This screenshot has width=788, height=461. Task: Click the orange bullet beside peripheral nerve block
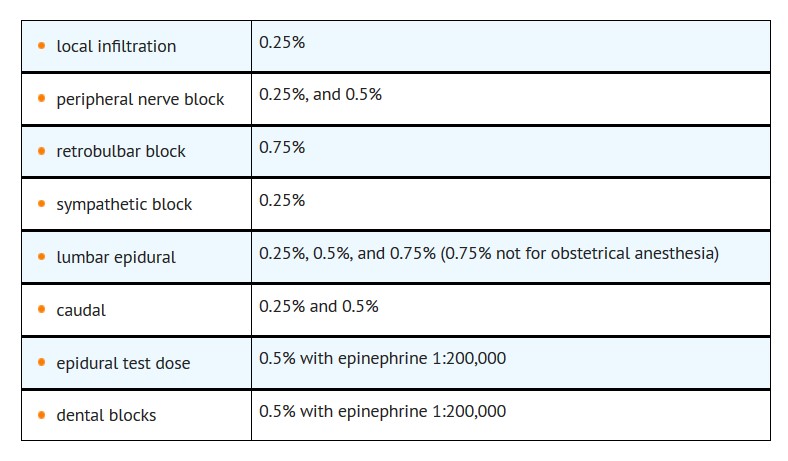coord(41,99)
